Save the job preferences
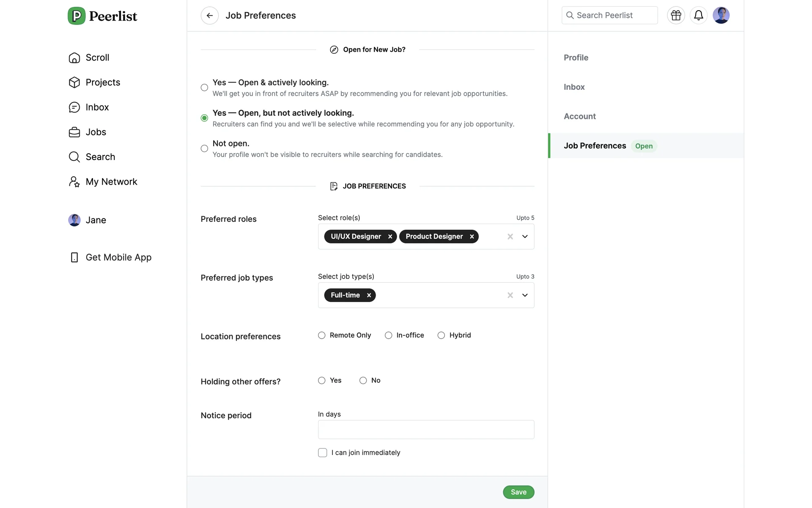The width and height of the screenshot is (812, 508). point(518,492)
